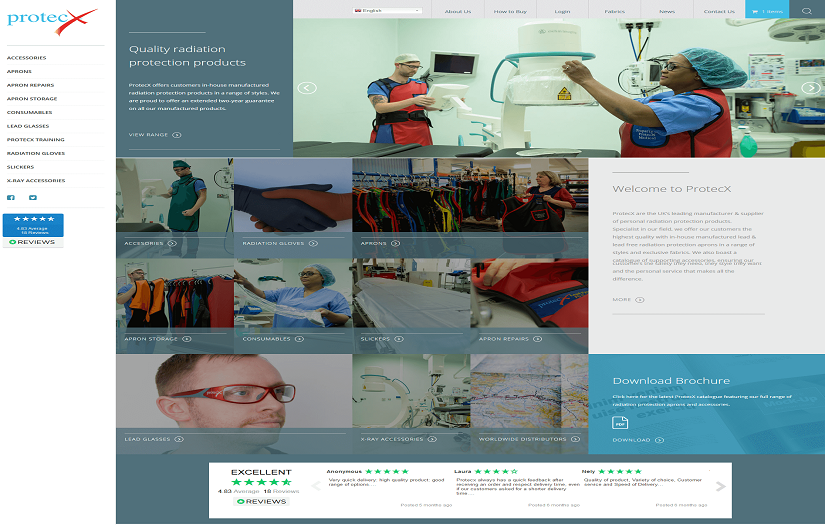825x525 pixels.
Task: Open Accesories tile with green apron
Action: tap(175, 208)
